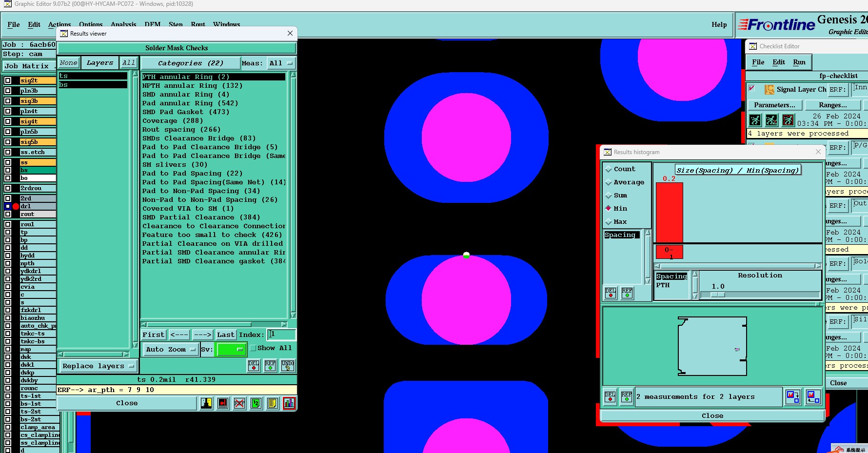The height and width of the screenshot is (453, 868).
Task: Toggle the histogram bar-chart icon
Action: (289, 403)
